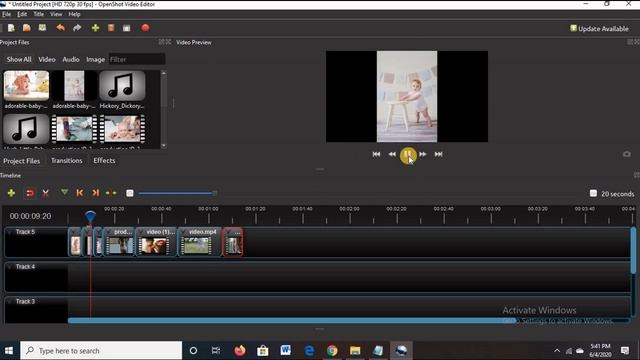Click the Choose Profile toolbar icon
The width and height of the screenshot is (640, 360).
[111, 28]
